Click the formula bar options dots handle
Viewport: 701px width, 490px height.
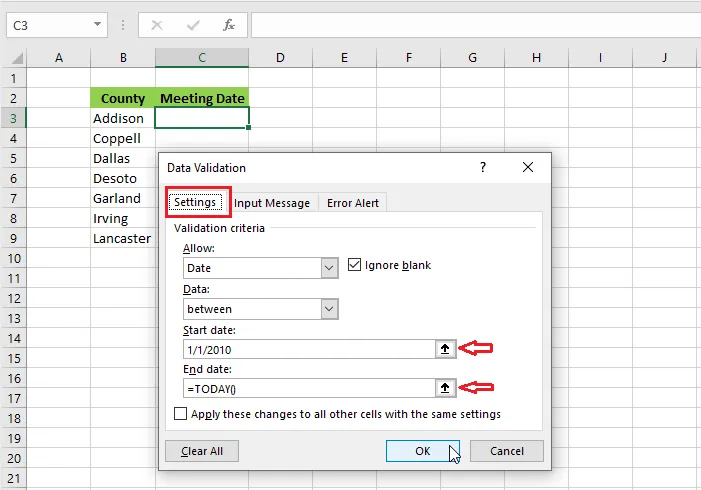[x=123, y=25]
